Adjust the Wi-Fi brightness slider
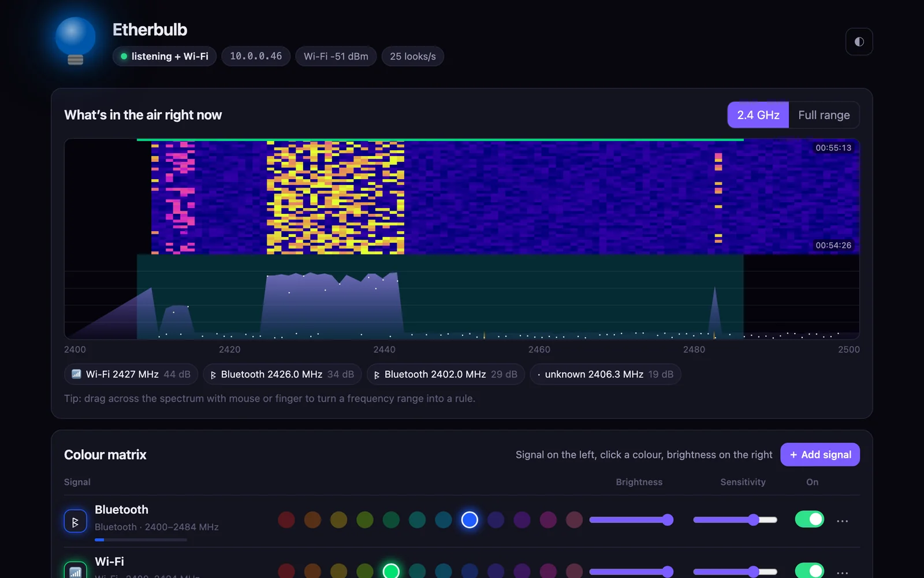The width and height of the screenshot is (924, 578). [x=631, y=572]
